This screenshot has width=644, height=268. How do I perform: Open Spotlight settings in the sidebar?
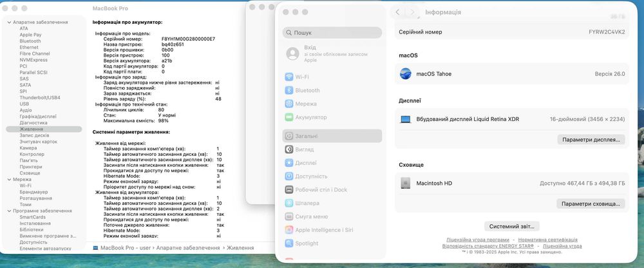click(x=301, y=244)
